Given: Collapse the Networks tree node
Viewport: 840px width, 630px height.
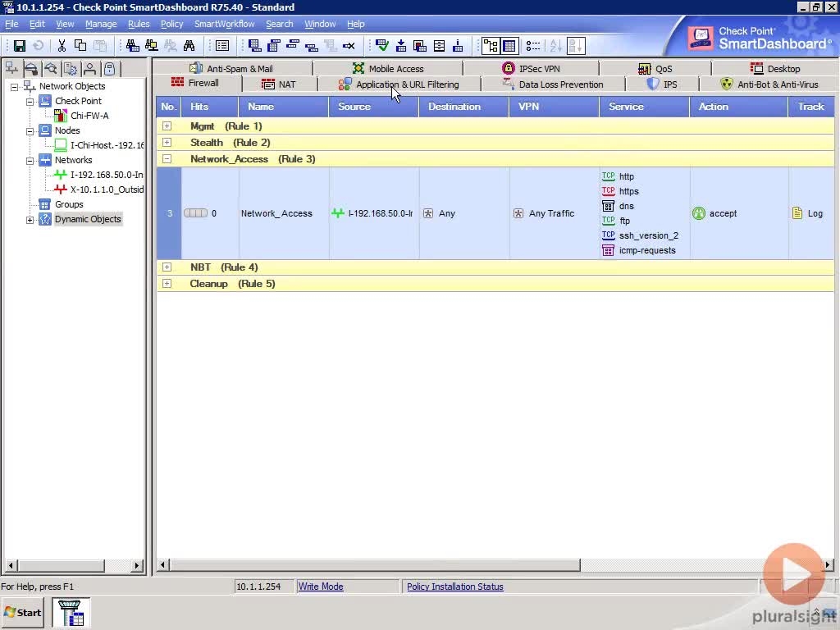Looking at the screenshot, I should pyautogui.click(x=30, y=160).
